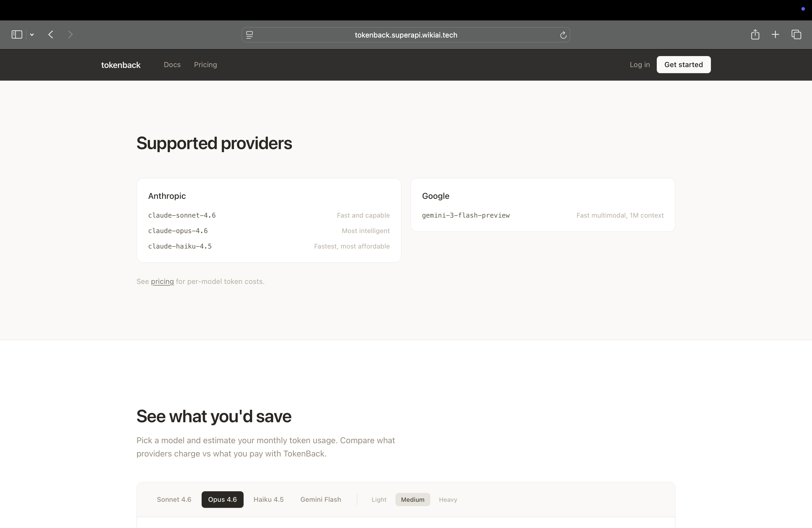
Task: Set the usage level to Heavy
Action: [448, 499]
